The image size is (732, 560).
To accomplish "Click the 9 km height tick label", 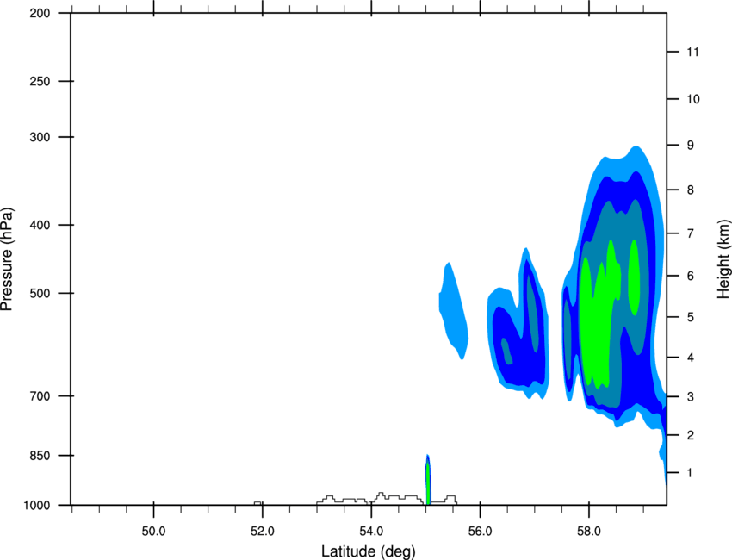I will [691, 146].
